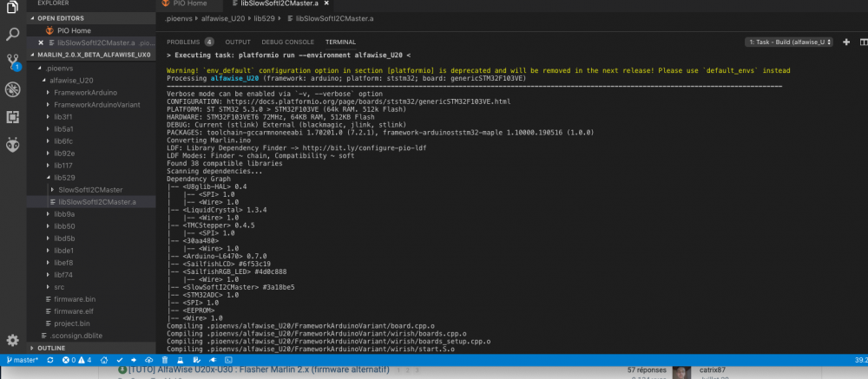Click the PlatformIO Clean trash icon
The height and width of the screenshot is (379, 868).
tap(164, 360)
